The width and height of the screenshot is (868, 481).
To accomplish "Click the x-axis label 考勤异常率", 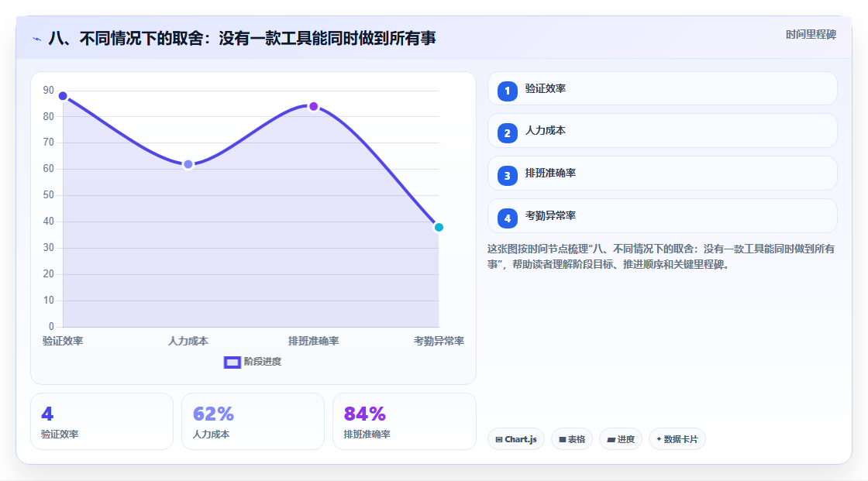I will 439,341.
